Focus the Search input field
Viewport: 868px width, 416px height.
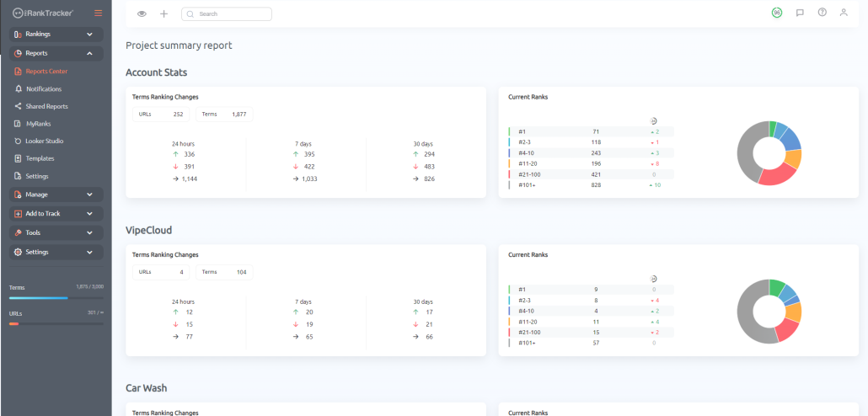(227, 13)
